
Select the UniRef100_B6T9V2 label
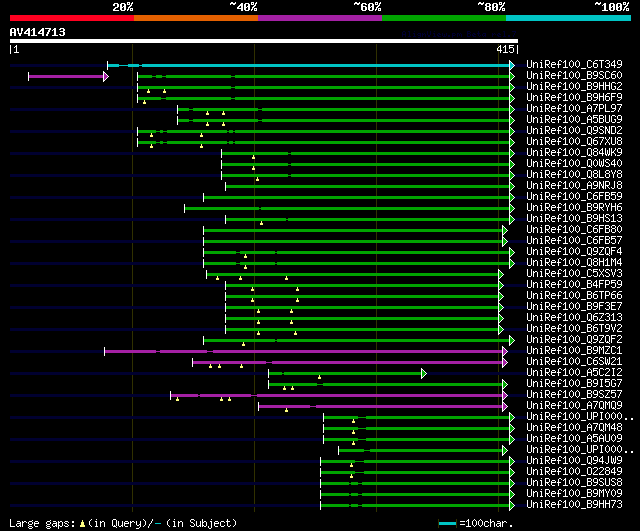click(574, 329)
